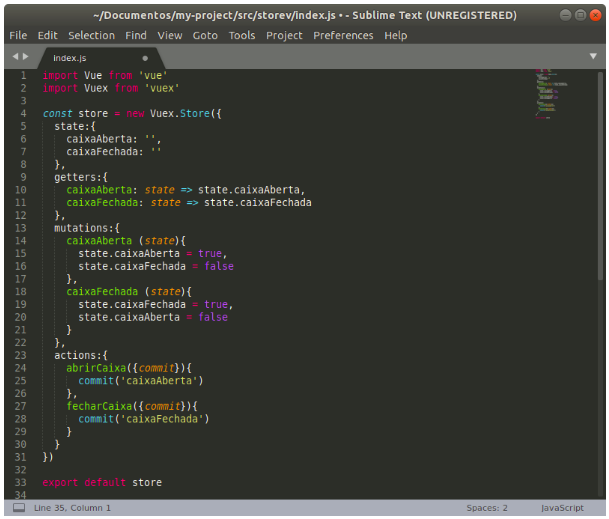Minimize the Sublime Text window
Screen dimensions: 609x519
click(566, 15)
